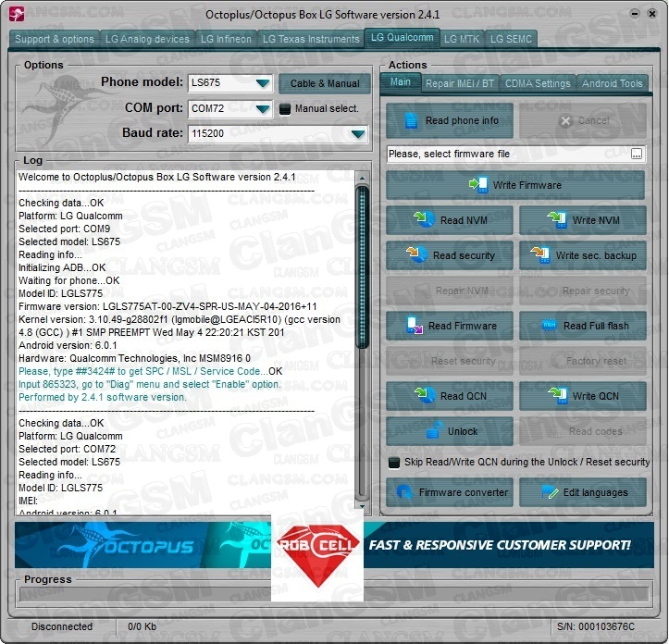Click log line 'Selected port: COM9'

pyautogui.click(x=64, y=229)
